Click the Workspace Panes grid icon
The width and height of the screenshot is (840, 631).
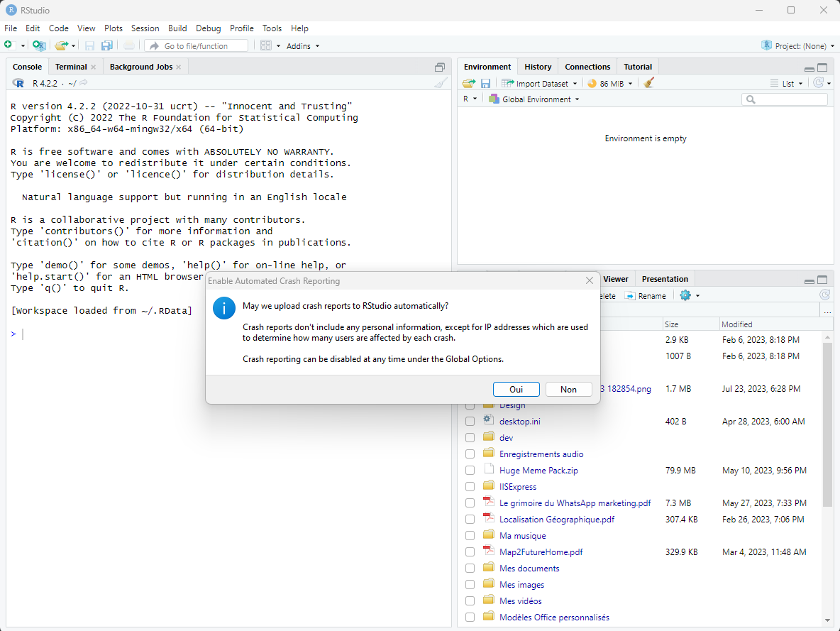click(266, 45)
